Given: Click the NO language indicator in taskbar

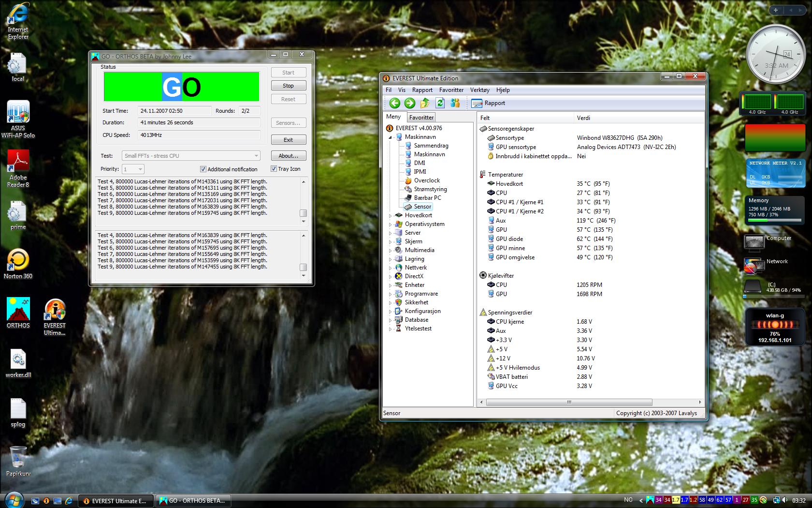Looking at the screenshot, I should [628, 500].
